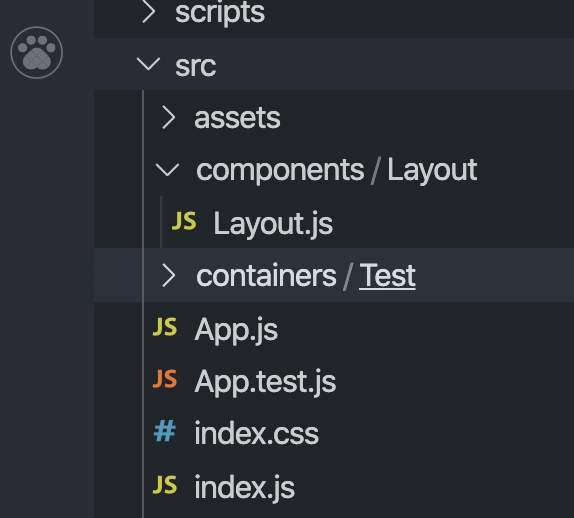This screenshot has height=518, width=574.
Task: Select the assets folder label
Action: coord(237,118)
